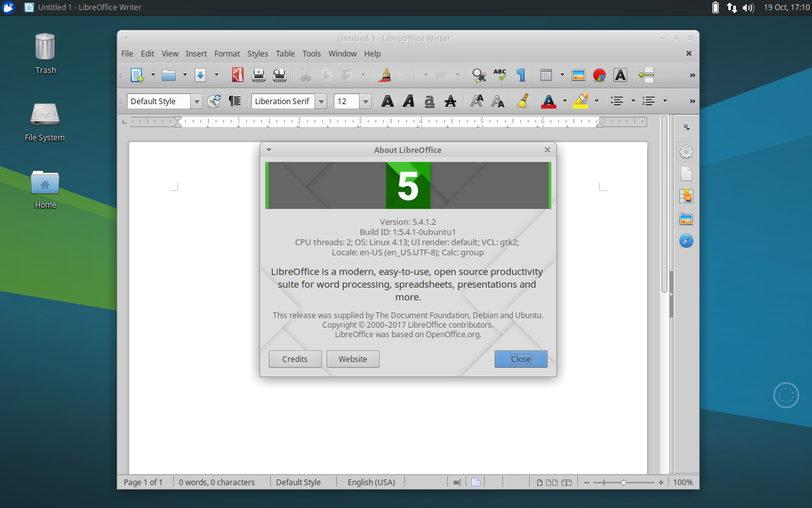Toggle formatting marks with the pilcrow icon
Image resolution: width=812 pixels, height=508 pixels.
(520, 75)
